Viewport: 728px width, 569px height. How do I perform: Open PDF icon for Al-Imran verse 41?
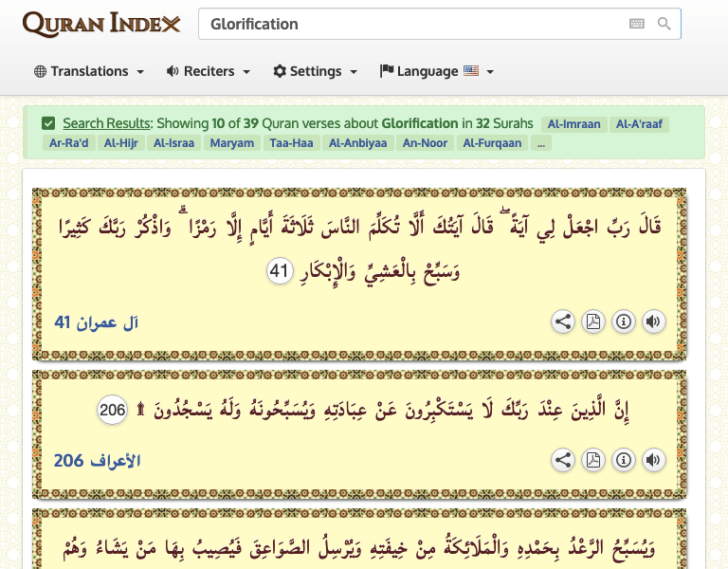pyautogui.click(x=592, y=321)
